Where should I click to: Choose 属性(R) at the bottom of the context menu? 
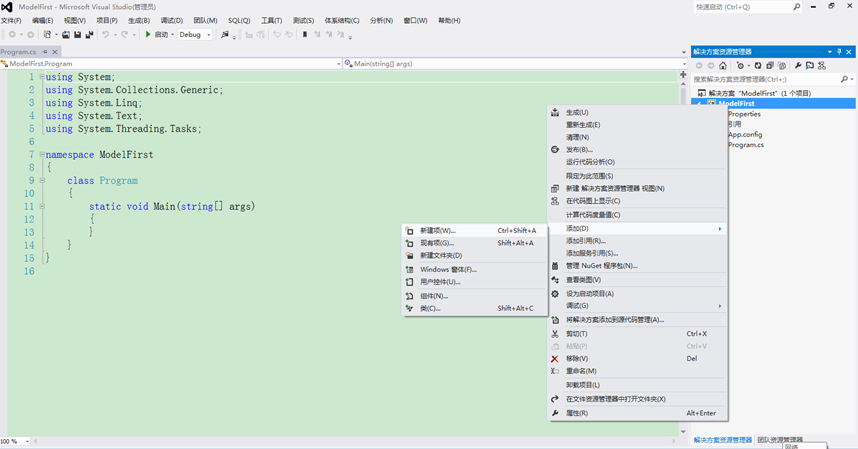pyautogui.click(x=637, y=413)
